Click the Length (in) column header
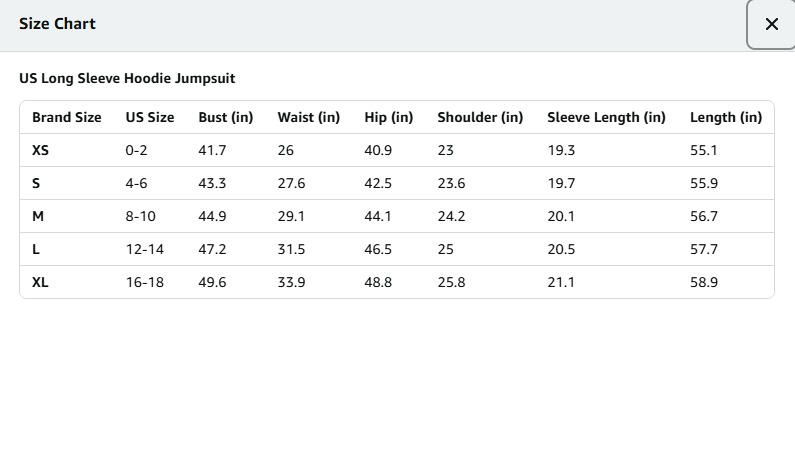795x472 pixels. pyautogui.click(x=726, y=117)
